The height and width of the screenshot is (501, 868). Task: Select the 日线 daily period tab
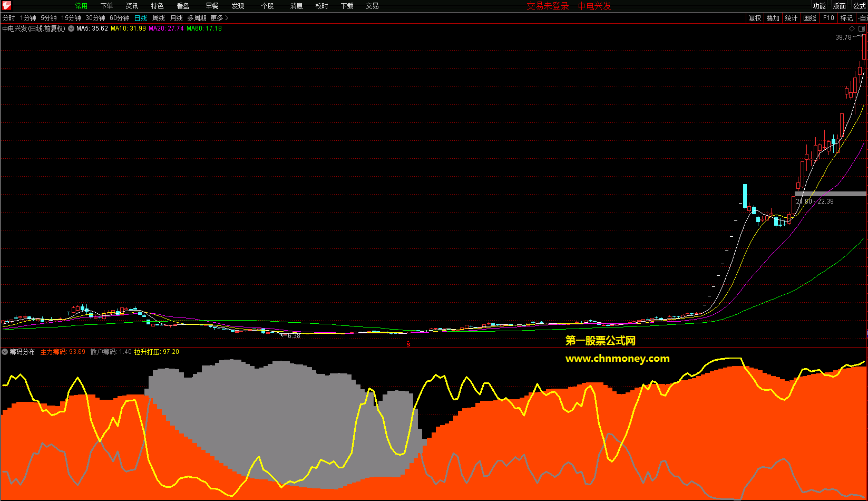pyautogui.click(x=141, y=18)
